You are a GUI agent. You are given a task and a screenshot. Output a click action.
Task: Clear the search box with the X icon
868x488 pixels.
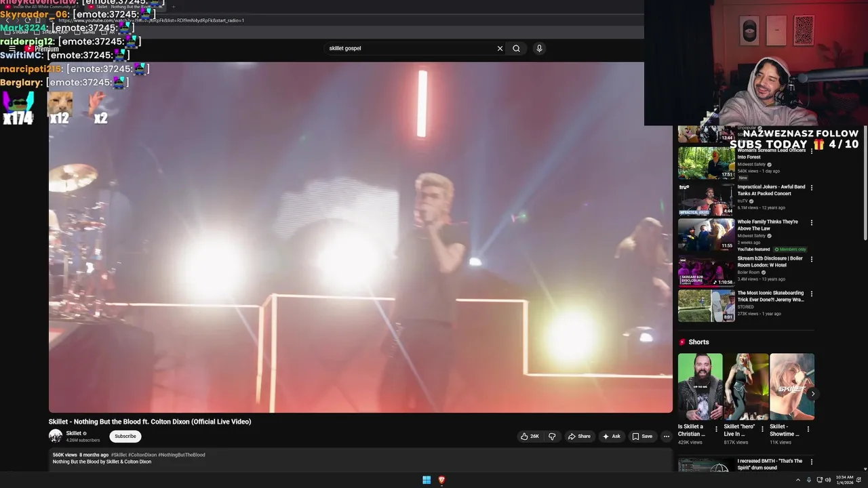[500, 48]
